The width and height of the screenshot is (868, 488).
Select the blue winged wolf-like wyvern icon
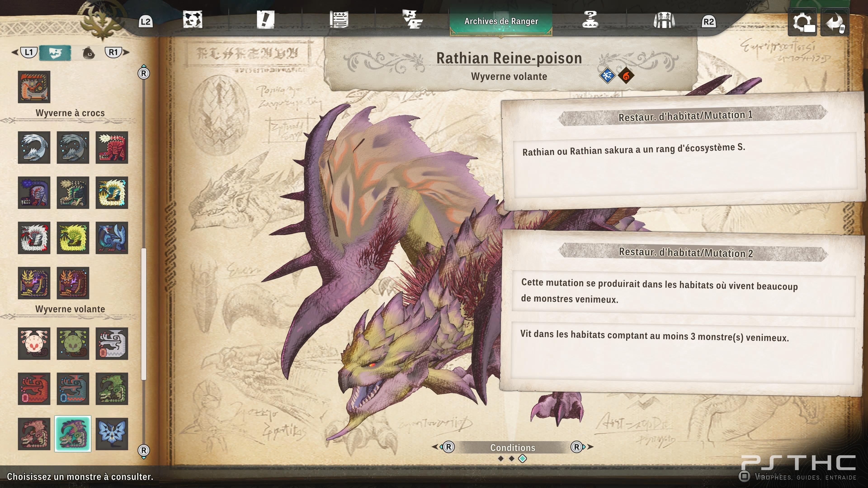pos(112,238)
